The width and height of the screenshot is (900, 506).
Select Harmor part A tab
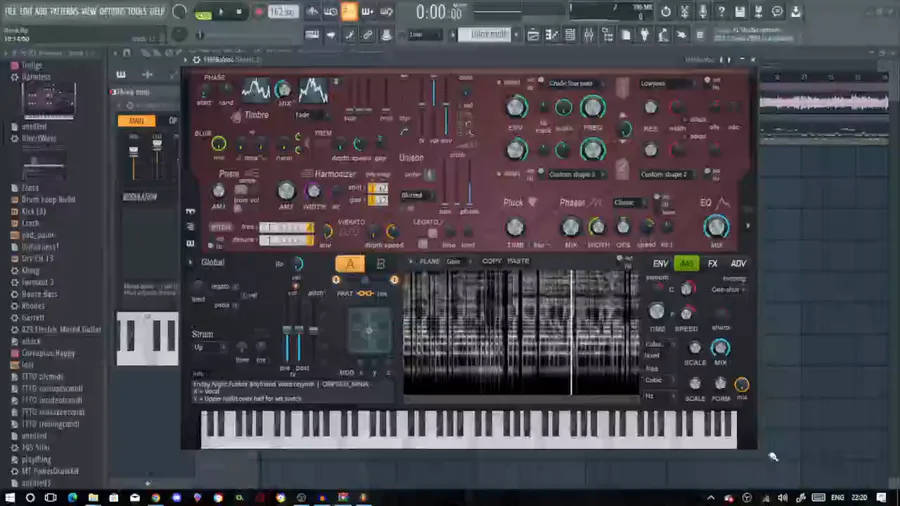350,263
